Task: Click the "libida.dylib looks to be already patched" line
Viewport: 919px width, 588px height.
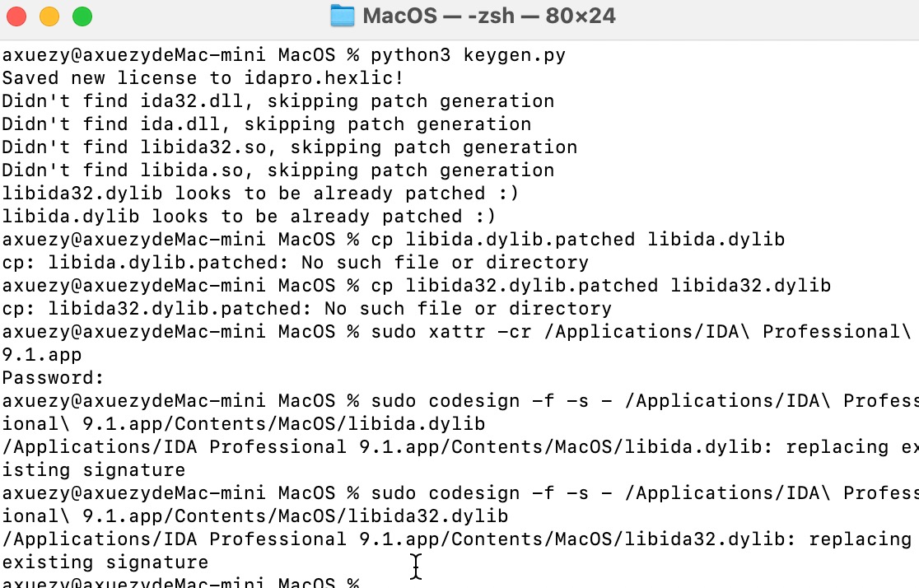Action: (249, 217)
